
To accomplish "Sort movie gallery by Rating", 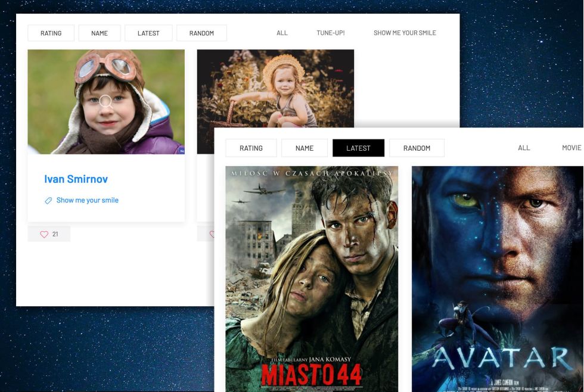I will pyautogui.click(x=251, y=148).
